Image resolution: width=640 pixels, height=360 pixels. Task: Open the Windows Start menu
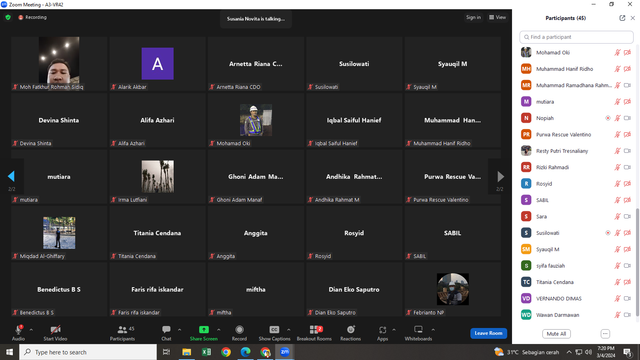(x=9, y=352)
